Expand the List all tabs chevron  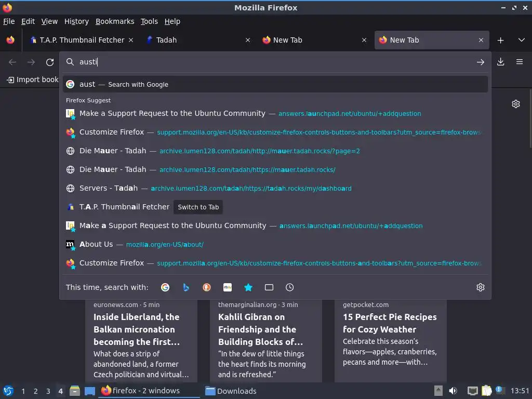tap(522, 40)
